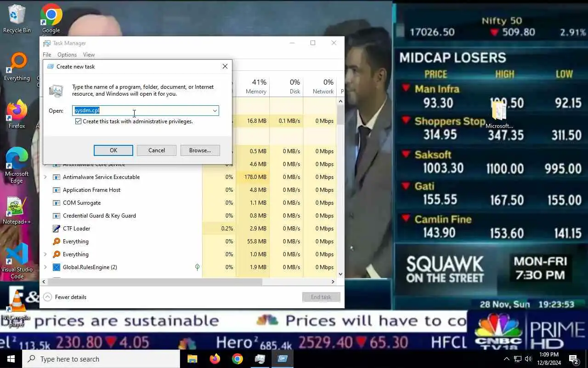Click the volume icon in system tray

click(528, 359)
